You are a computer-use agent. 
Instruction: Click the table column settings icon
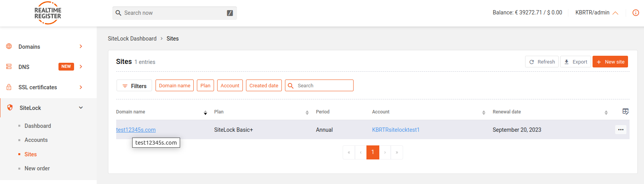[626, 112]
